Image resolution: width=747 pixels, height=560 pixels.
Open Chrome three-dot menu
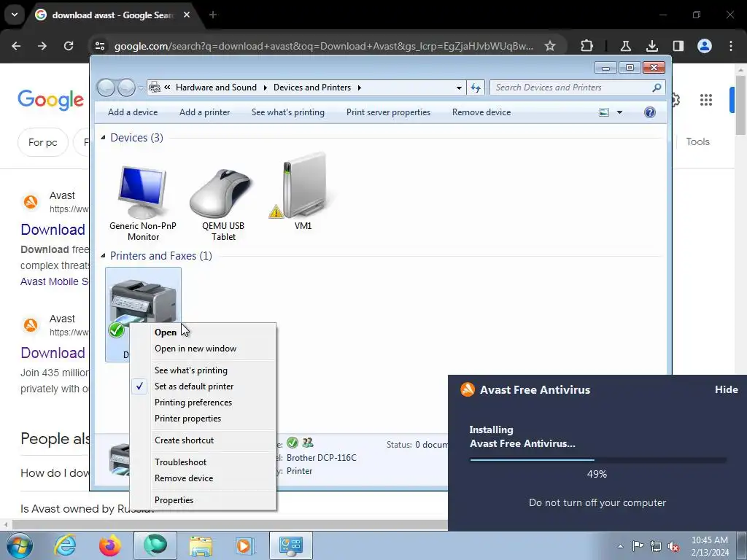click(x=731, y=46)
